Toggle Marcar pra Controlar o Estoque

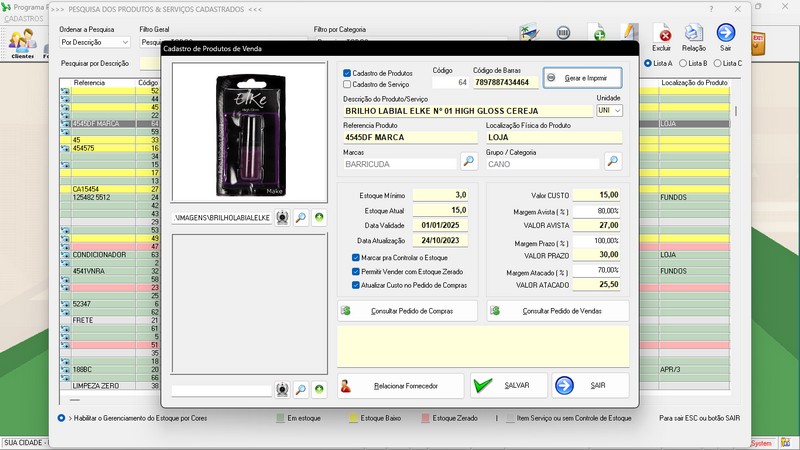pyautogui.click(x=356, y=258)
